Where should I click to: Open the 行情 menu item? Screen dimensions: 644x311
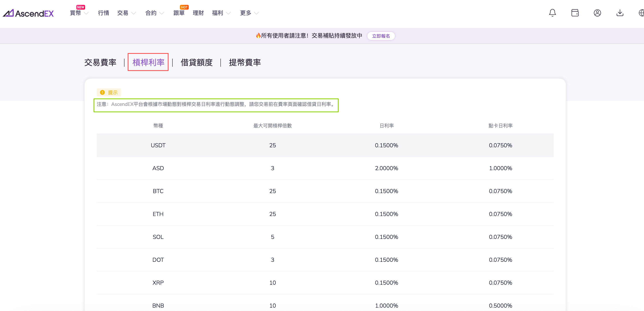click(x=103, y=13)
